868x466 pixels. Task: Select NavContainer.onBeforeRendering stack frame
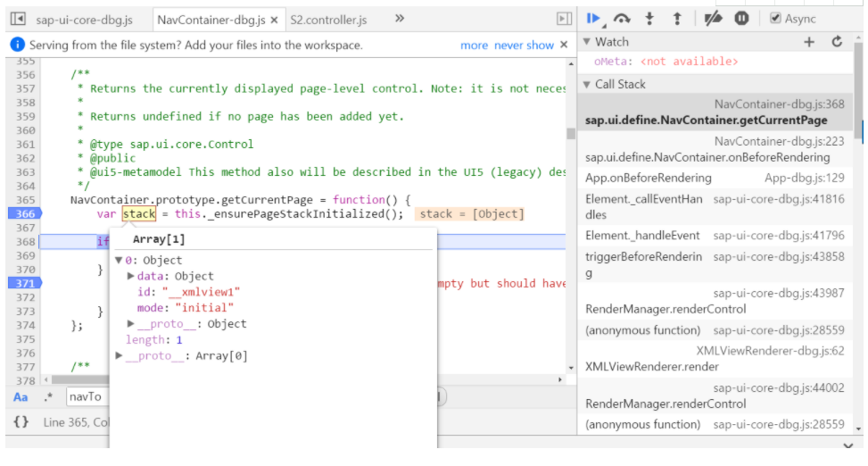[715, 149]
